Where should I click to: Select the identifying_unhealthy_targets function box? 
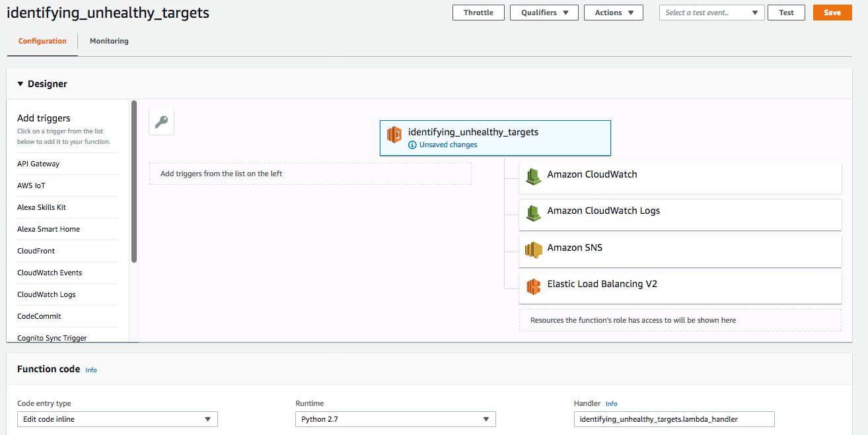pyautogui.click(x=495, y=138)
